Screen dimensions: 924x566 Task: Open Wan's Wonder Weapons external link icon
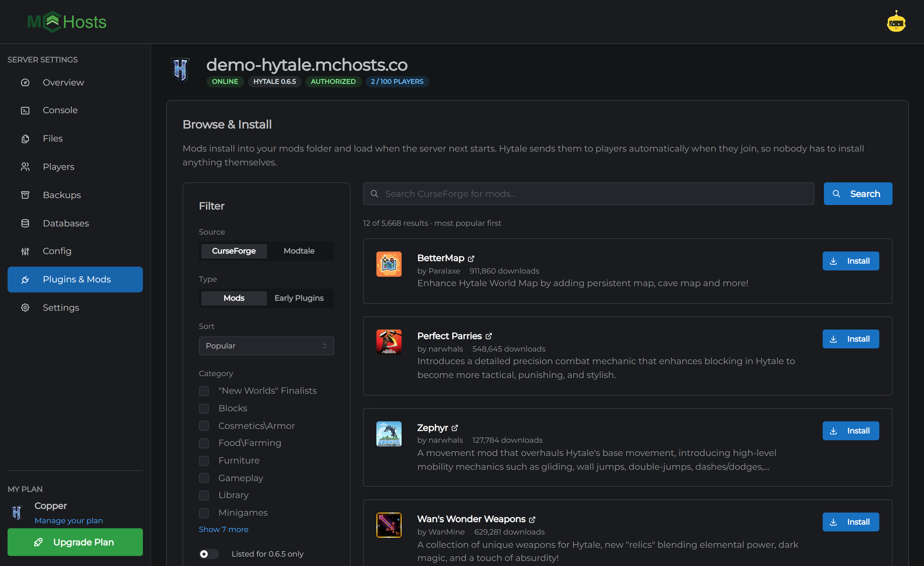(532, 519)
